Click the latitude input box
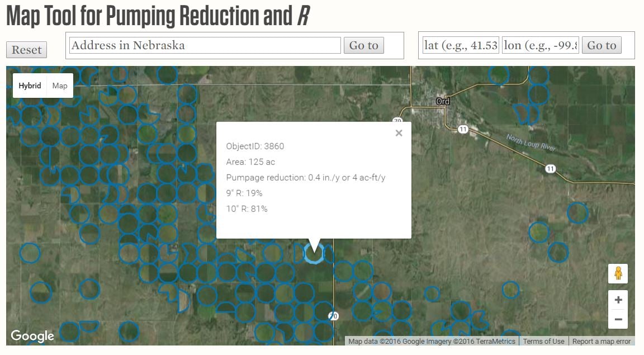Image resolution: width=644 pixels, height=355 pixels. [x=460, y=45]
